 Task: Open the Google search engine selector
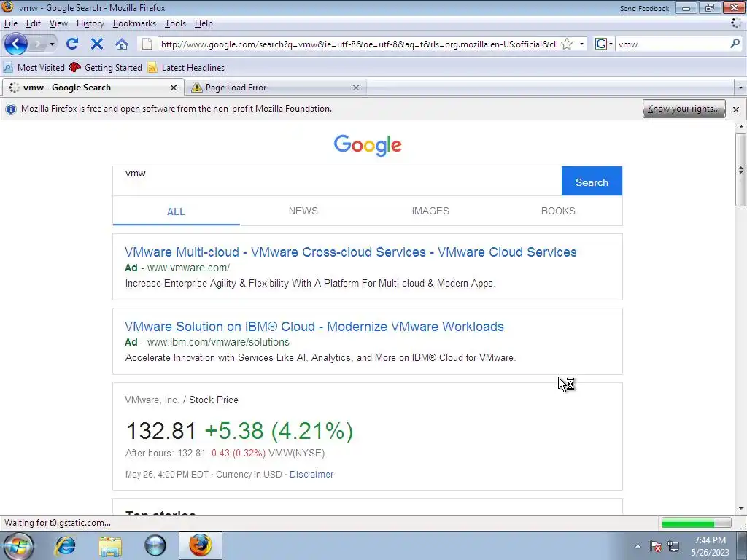pos(603,44)
